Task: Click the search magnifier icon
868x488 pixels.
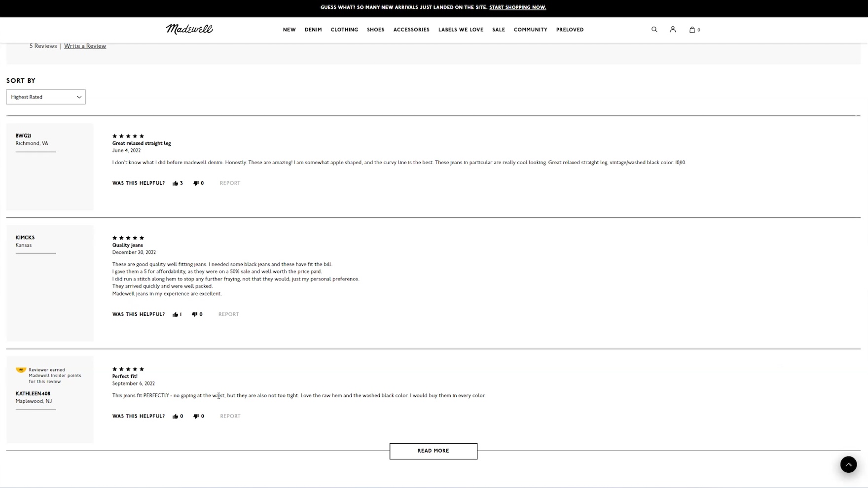Action: pos(654,30)
